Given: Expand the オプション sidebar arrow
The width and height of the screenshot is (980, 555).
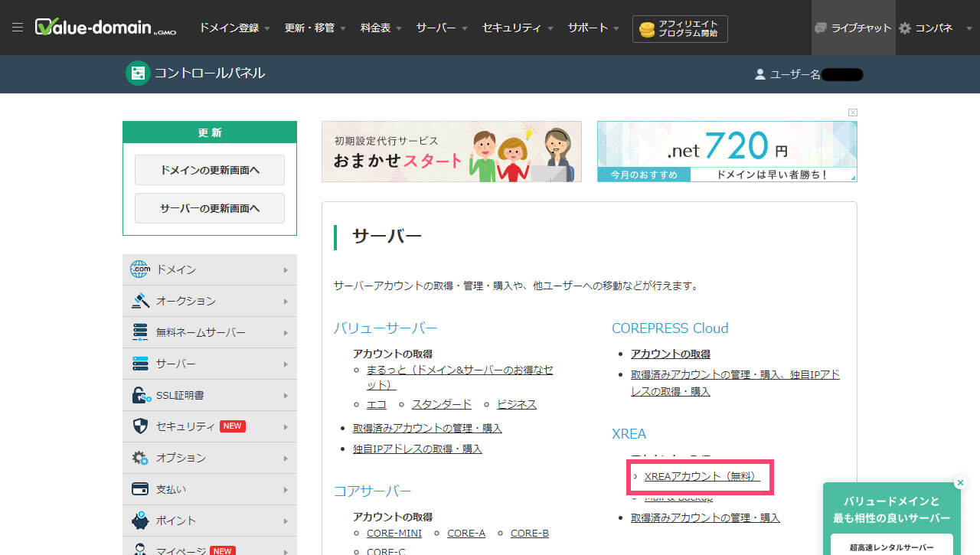Looking at the screenshot, I should 286,458.
